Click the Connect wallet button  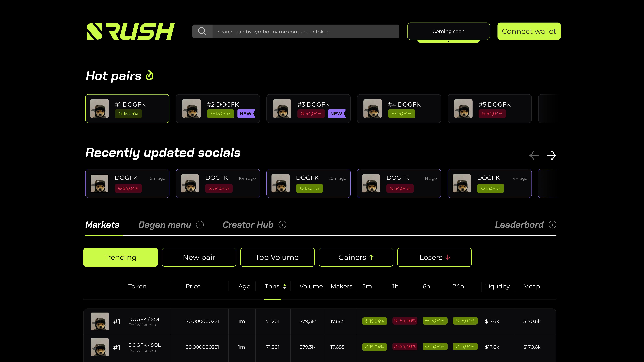point(529,31)
